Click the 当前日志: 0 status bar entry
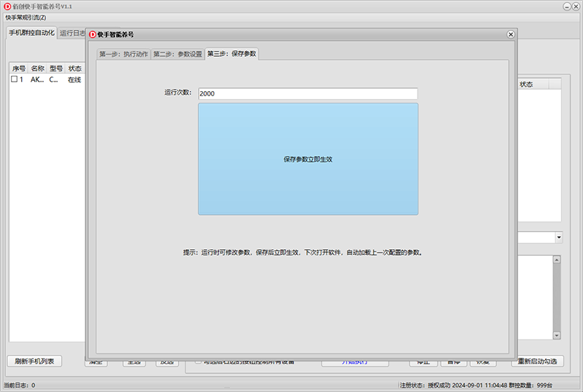 (x=20, y=385)
